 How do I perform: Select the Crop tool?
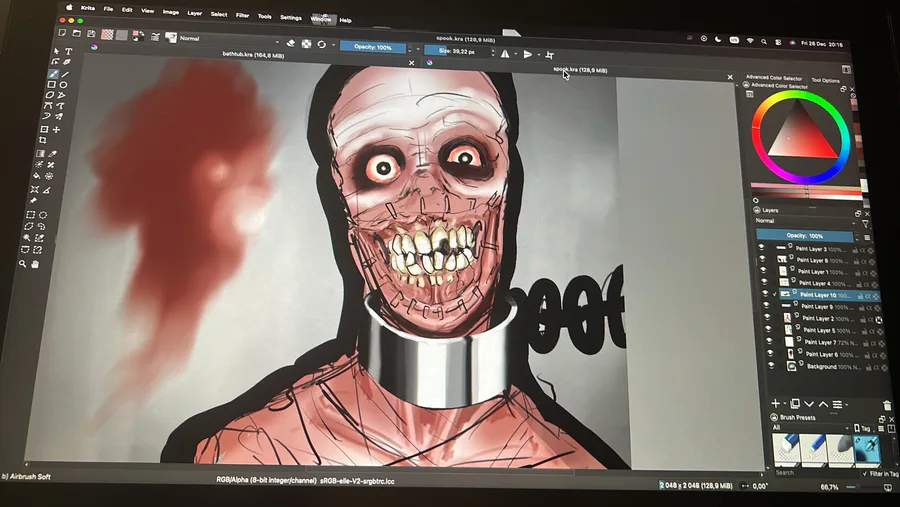tap(43, 140)
